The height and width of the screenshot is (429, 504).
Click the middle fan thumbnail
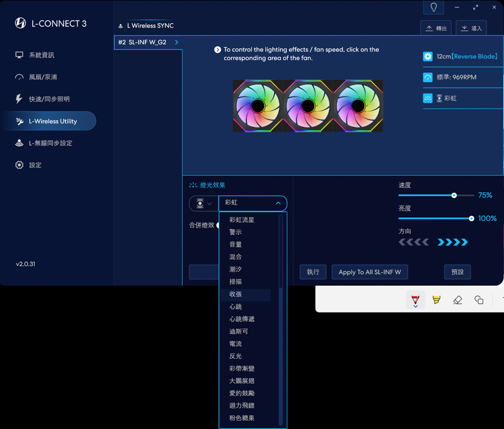pos(308,106)
